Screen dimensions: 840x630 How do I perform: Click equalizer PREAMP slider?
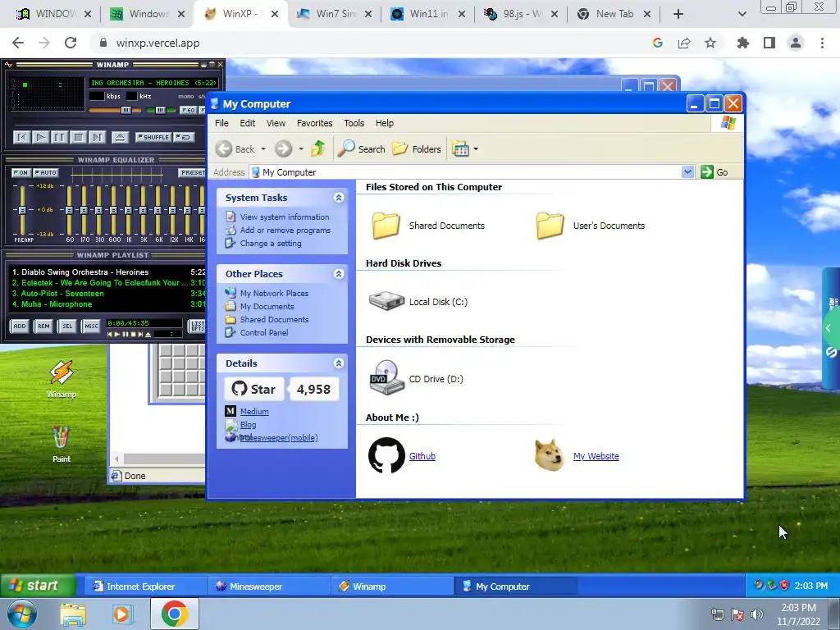point(22,210)
